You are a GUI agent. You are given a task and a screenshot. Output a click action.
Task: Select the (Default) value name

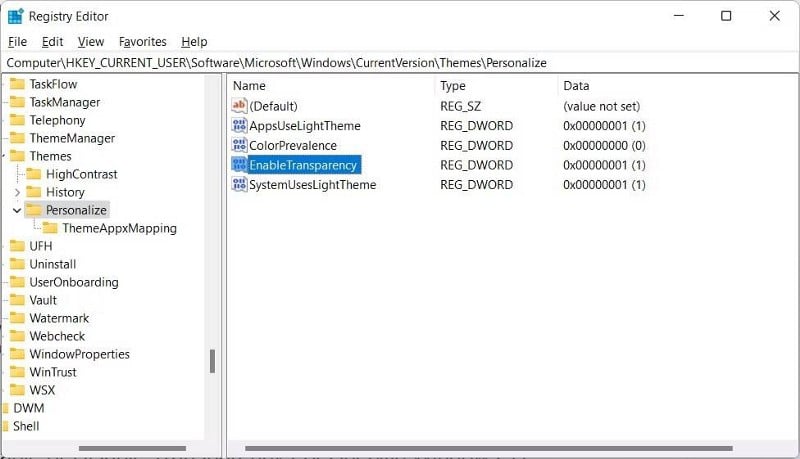(x=273, y=106)
